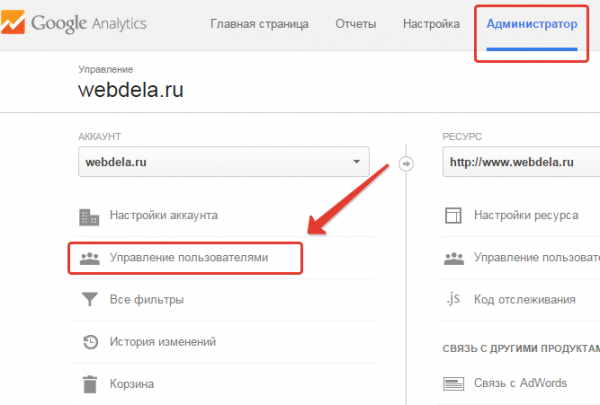
Task: Open Все фильтры link
Action: click(x=147, y=299)
